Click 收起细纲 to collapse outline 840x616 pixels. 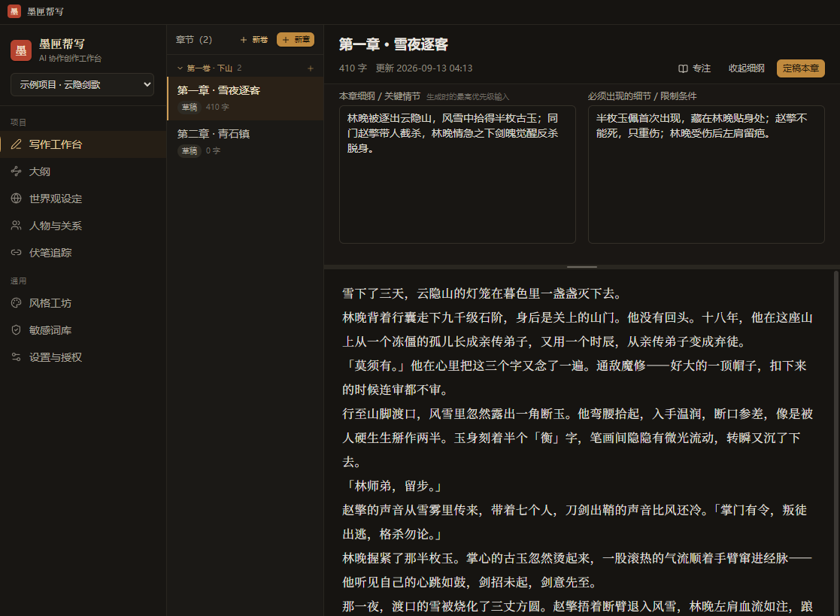746,68
